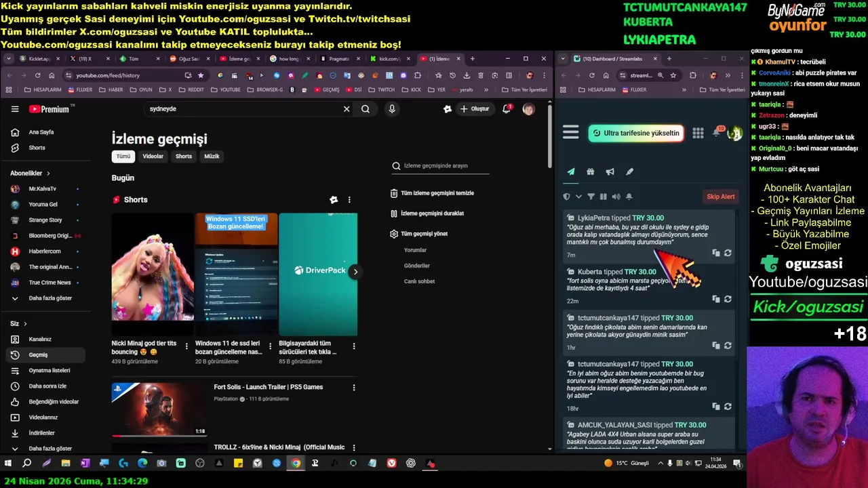Open Oynatma listeleri
This screenshot has width=868, height=488.
pos(50,371)
